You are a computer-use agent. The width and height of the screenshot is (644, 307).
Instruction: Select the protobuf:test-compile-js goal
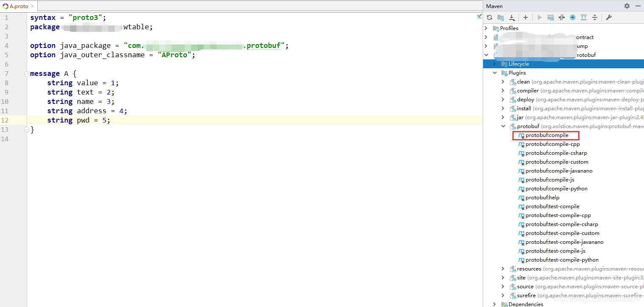point(555,251)
